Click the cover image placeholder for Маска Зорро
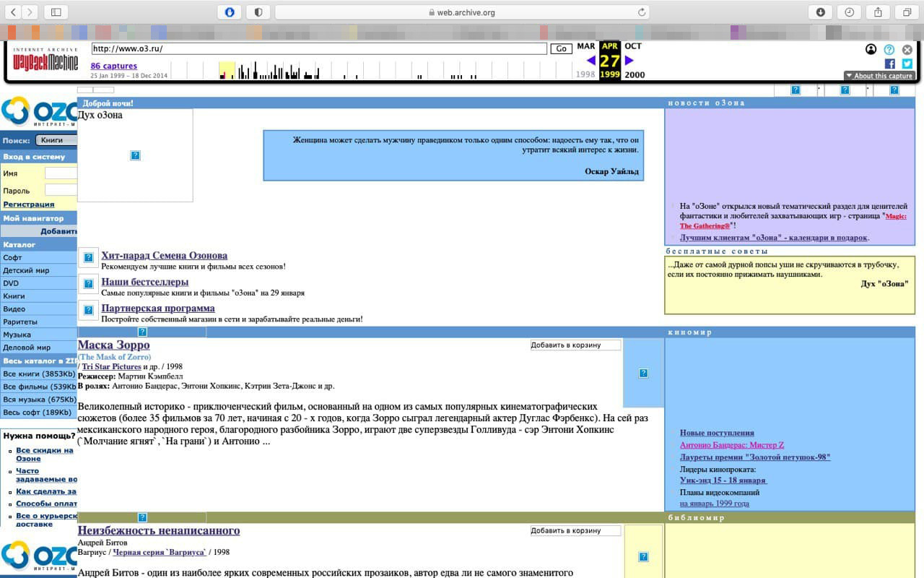 (x=643, y=373)
